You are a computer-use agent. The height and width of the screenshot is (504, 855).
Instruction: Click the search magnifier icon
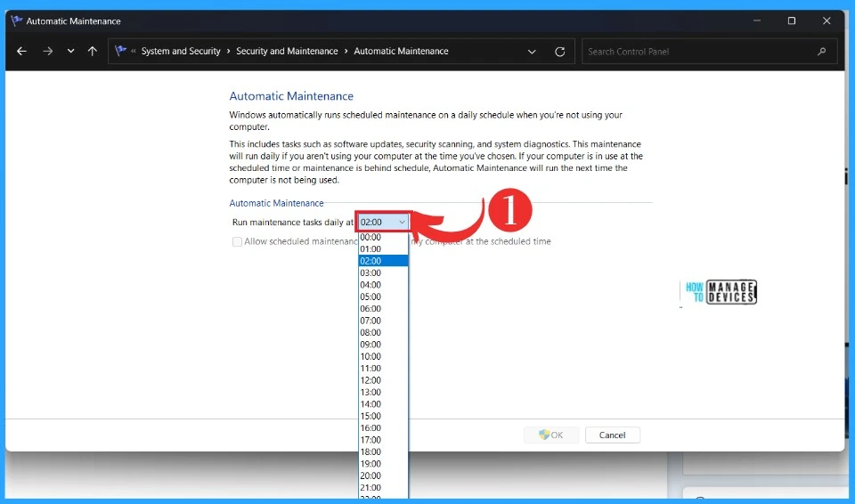(822, 52)
